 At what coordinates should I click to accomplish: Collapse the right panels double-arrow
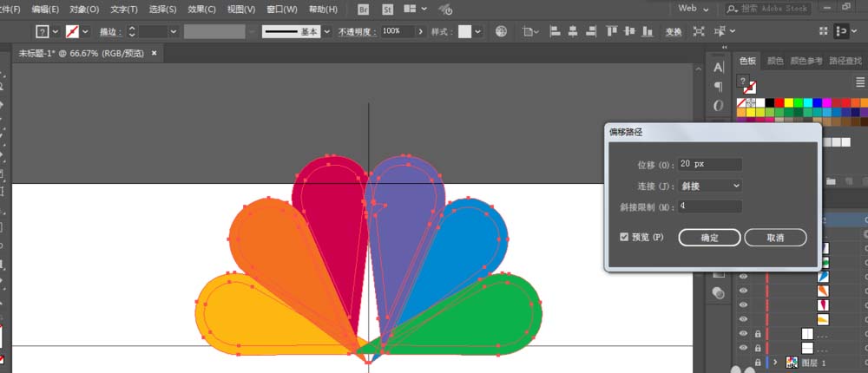(x=725, y=48)
